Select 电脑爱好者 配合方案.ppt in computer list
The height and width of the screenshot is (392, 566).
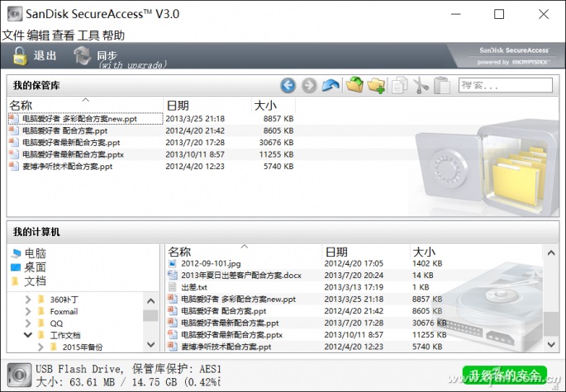tap(223, 311)
